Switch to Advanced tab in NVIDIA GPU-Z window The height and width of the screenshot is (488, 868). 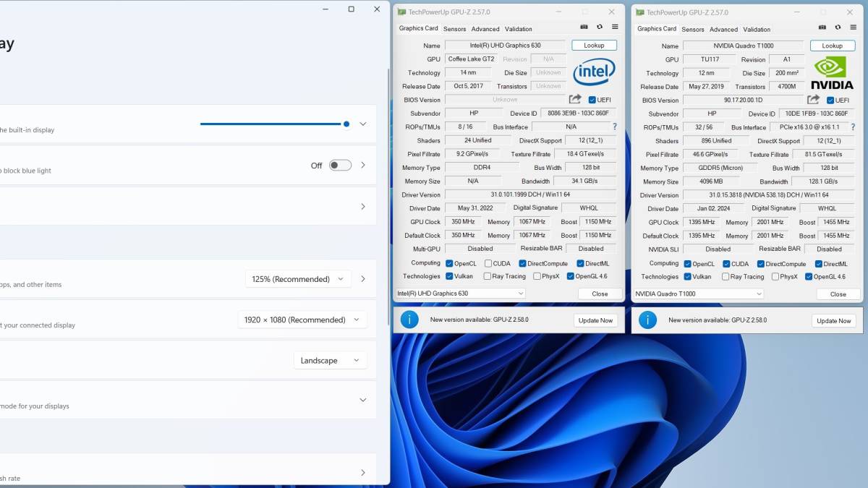pyautogui.click(x=723, y=29)
